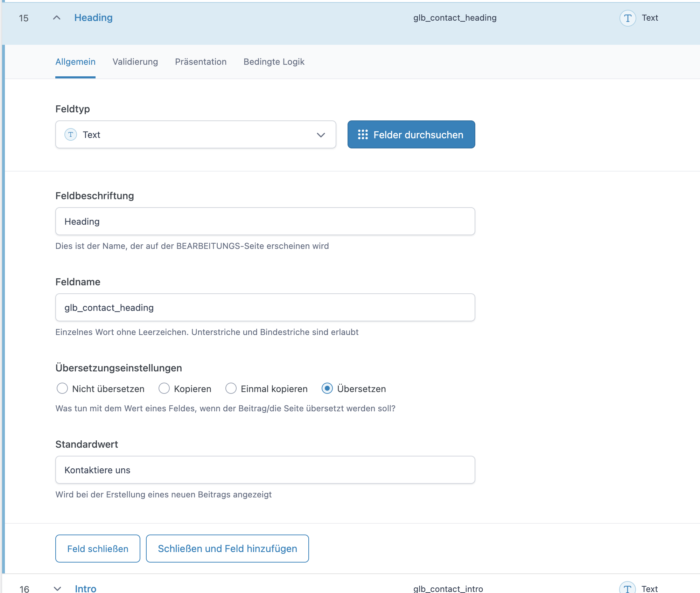
Task: Expand the Intro field with down chevron
Action: click(57, 588)
